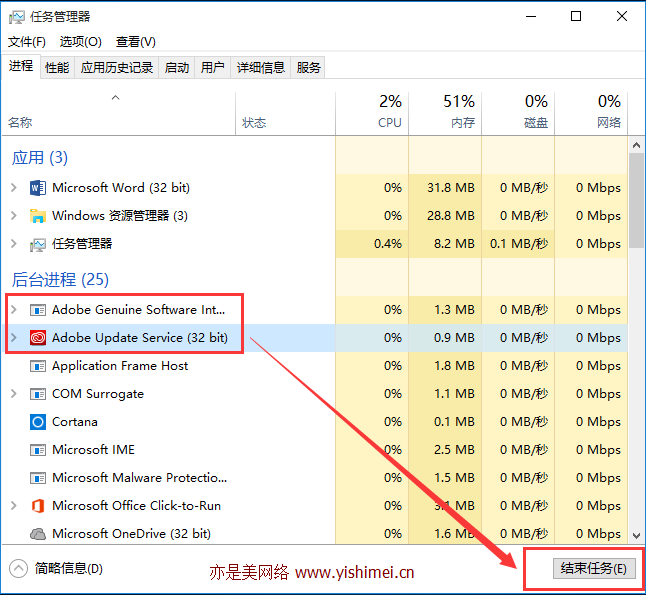Viewport: 646px width, 595px height.
Task: Click Microsoft IME's 2.5 MB cell
Action: [445, 450]
